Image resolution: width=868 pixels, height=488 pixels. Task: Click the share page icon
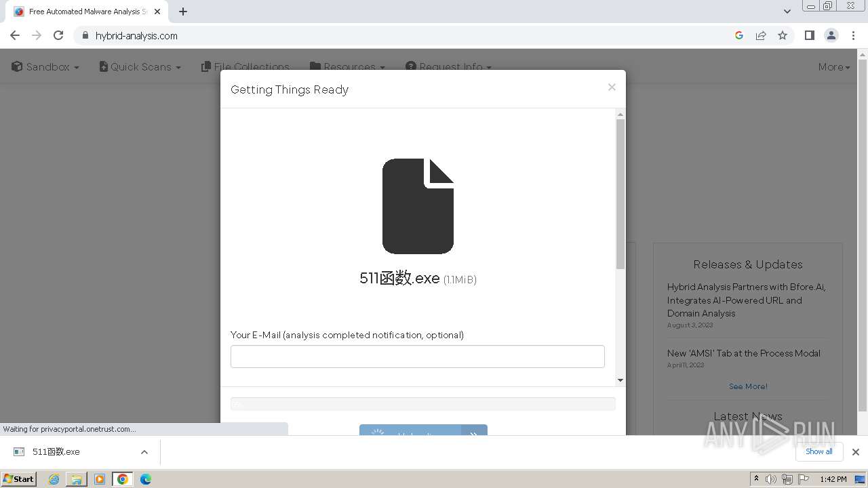tap(761, 35)
